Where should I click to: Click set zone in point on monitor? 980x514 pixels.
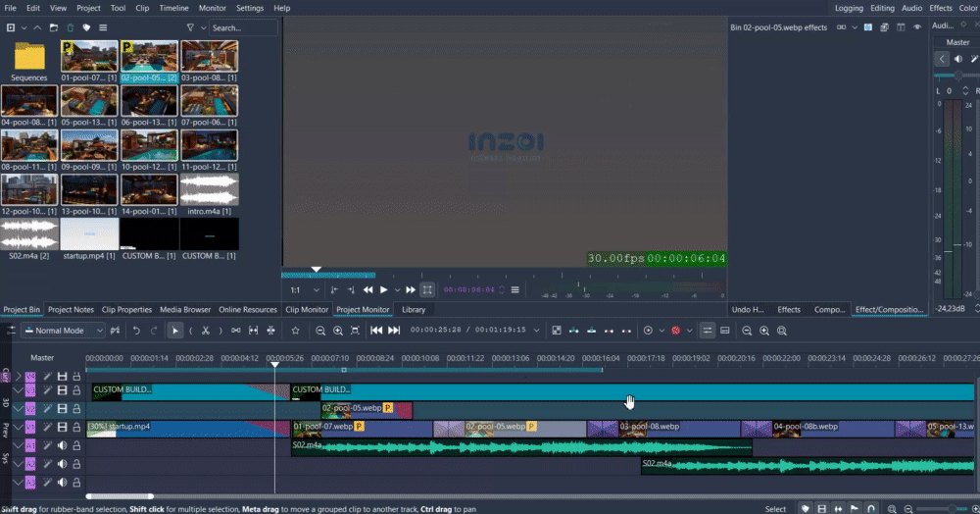[x=334, y=289]
